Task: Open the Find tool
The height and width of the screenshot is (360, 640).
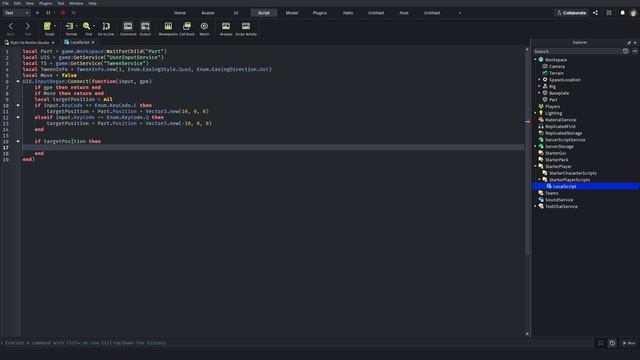Action: coord(87,27)
